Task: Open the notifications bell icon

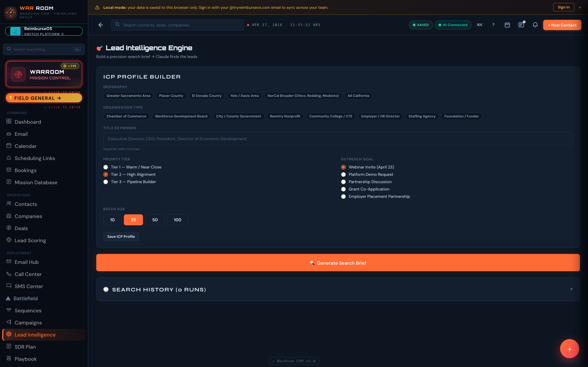Action: click(535, 25)
